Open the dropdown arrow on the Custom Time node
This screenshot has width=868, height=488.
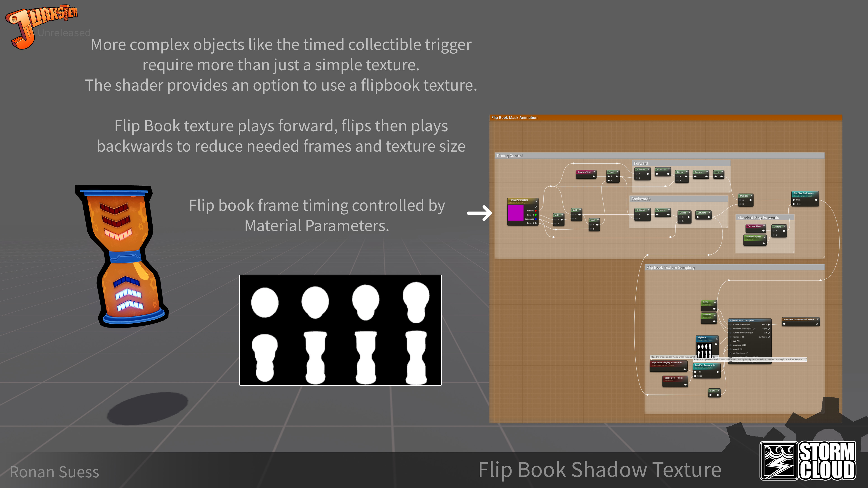[x=594, y=172]
